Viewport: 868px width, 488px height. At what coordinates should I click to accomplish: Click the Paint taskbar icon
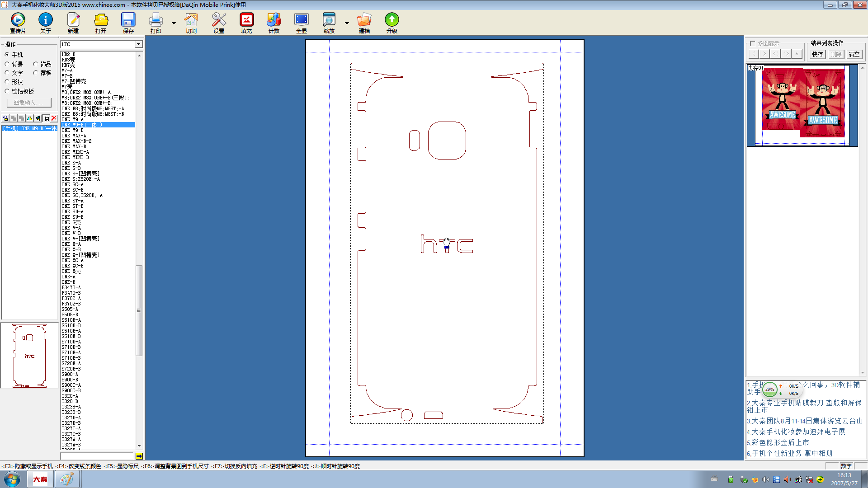point(67,479)
